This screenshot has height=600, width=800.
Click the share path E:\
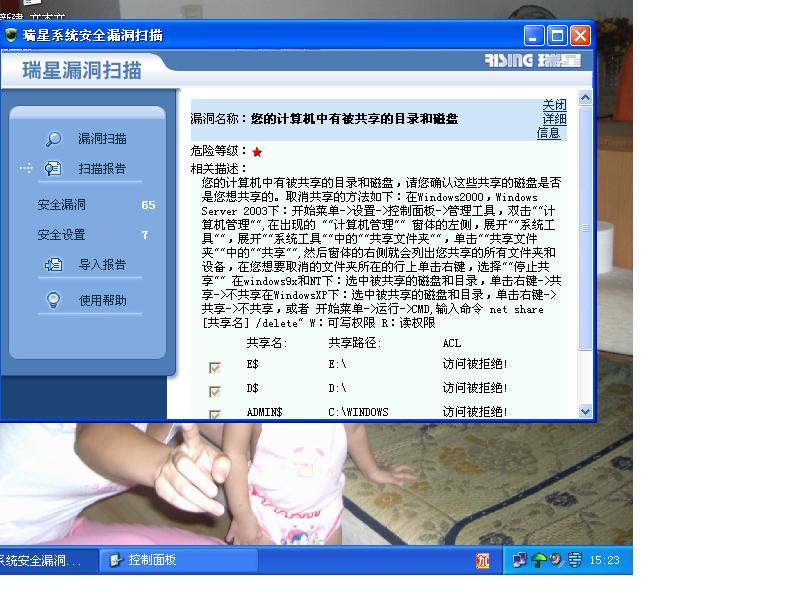coord(337,364)
